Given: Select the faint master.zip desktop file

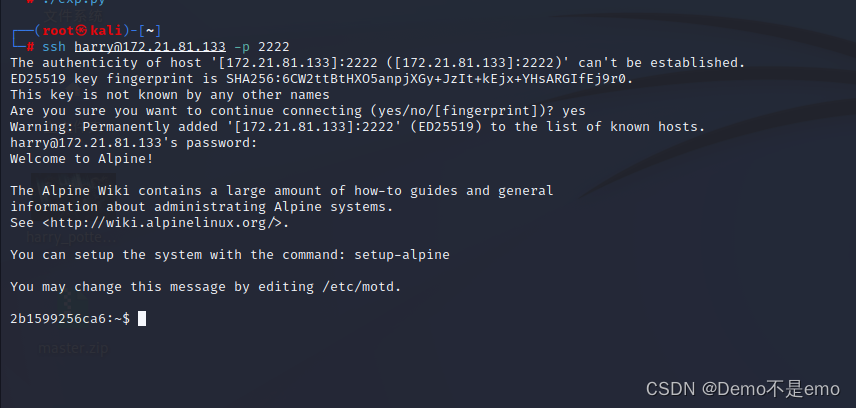Looking at the screenshot, I should pyautogui.click(x=73, y=348).
